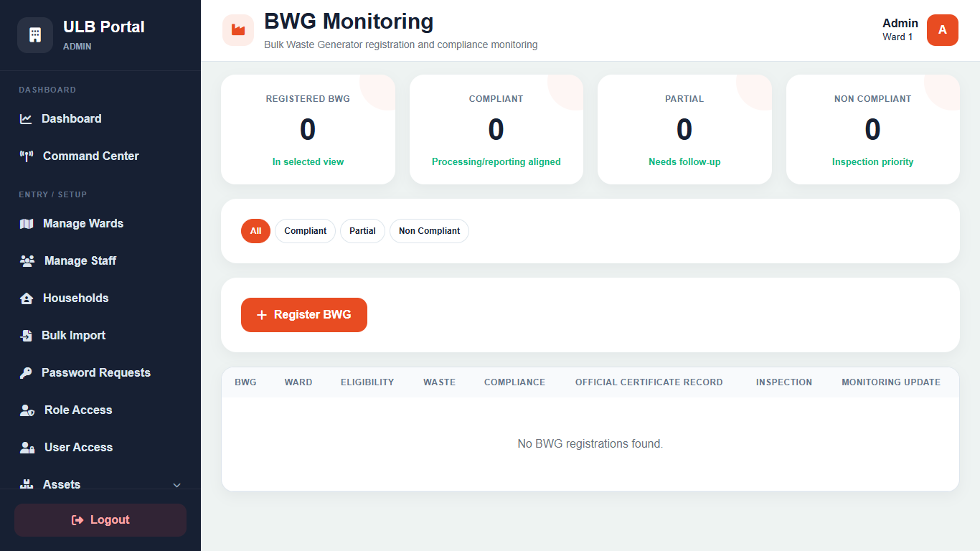Image resolution: width=980 pixels, height=551 pixels.
Task: Click the 'Ward 1' label under Admin
Action: [x=897, y=37]
